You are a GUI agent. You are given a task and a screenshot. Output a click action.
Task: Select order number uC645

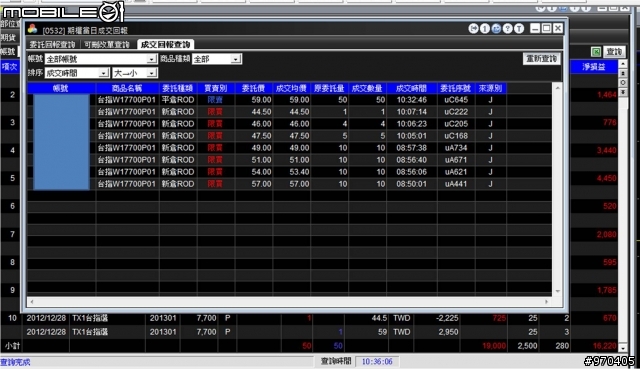tap(456, 100)
